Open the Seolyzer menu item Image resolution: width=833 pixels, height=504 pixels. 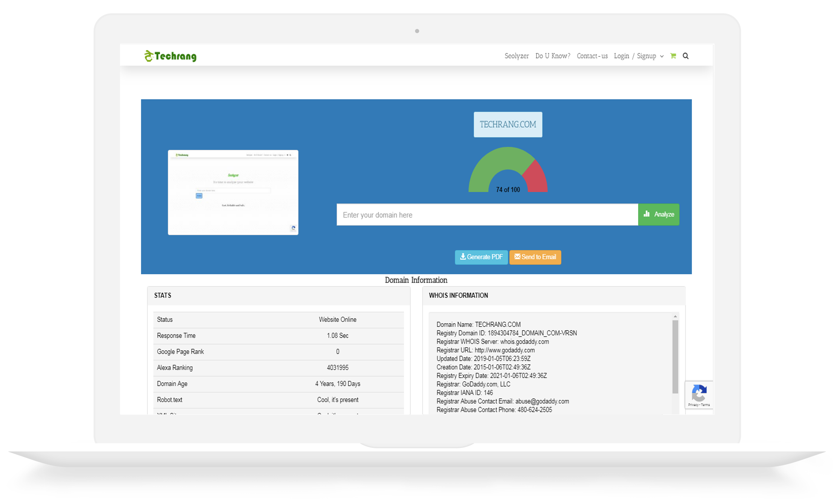[x=516, y=56]
